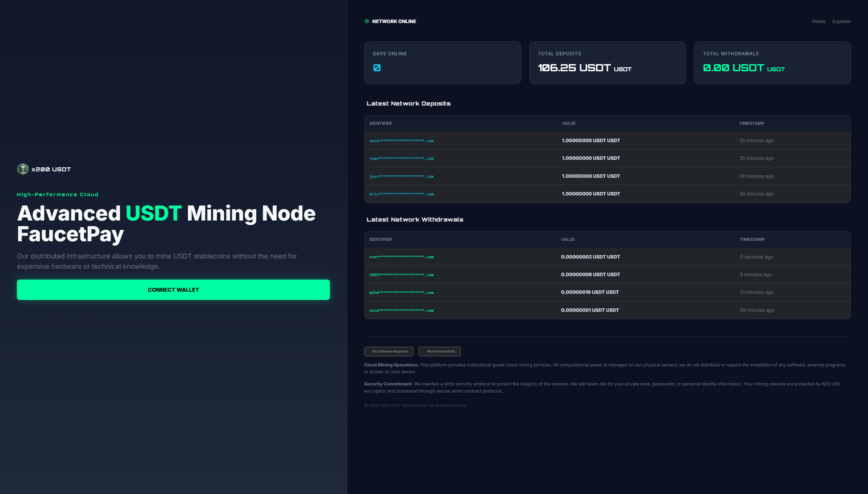Click the Total Deposits stat card
This screenshot has height=494, width=868.
click(x=607, y=63)
